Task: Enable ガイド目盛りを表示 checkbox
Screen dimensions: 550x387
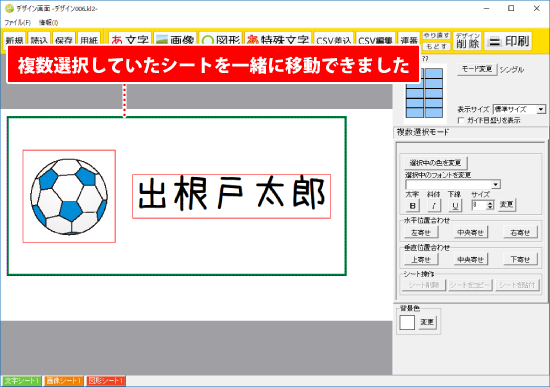Action: coord(461,120)
